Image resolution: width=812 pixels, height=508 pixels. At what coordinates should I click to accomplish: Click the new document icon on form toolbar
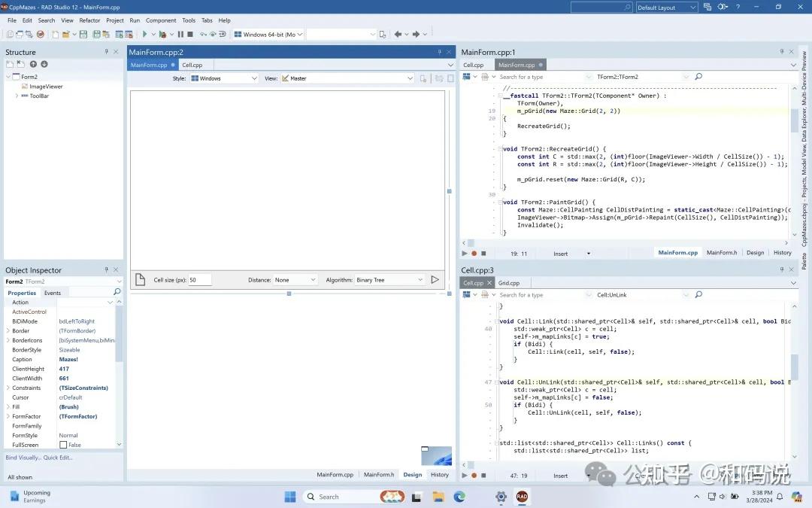(140, 280)
